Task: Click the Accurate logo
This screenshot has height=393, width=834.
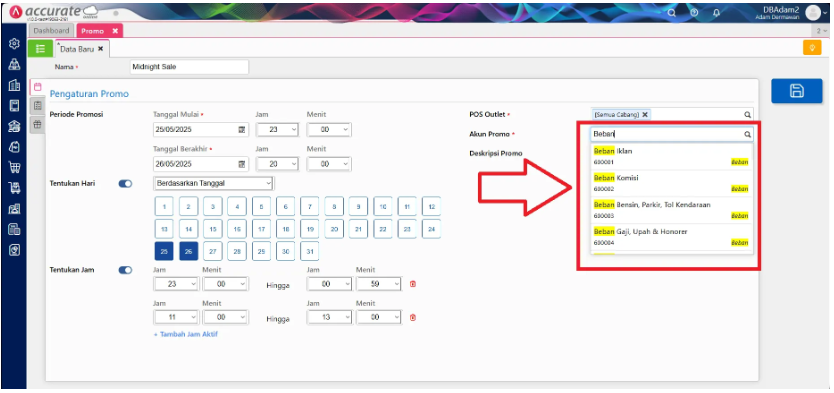Action: [x=54, y=12]
